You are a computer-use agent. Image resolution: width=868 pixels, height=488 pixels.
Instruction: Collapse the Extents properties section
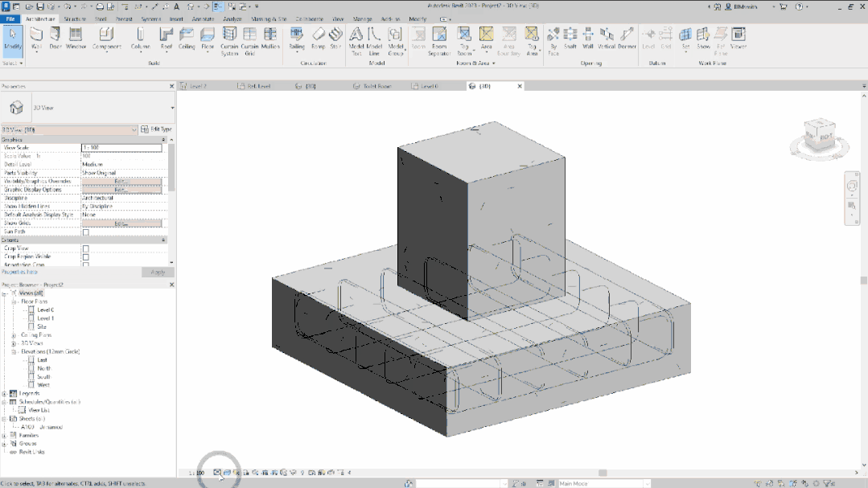tap(163, 240)
